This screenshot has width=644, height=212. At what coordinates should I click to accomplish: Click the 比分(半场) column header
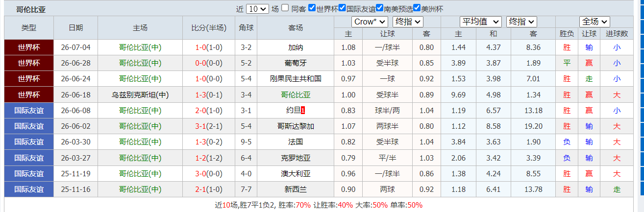point(209,28)
